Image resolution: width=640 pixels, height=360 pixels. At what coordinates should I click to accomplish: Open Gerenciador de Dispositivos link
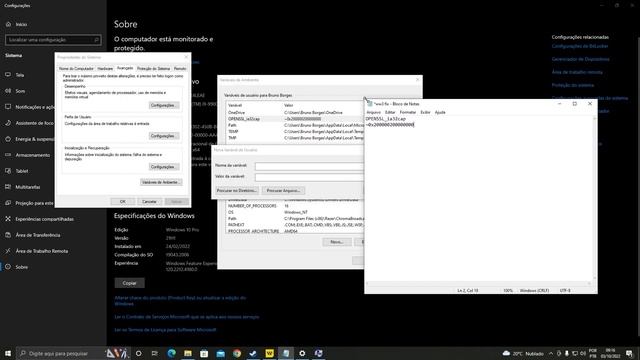coord(580,59)
